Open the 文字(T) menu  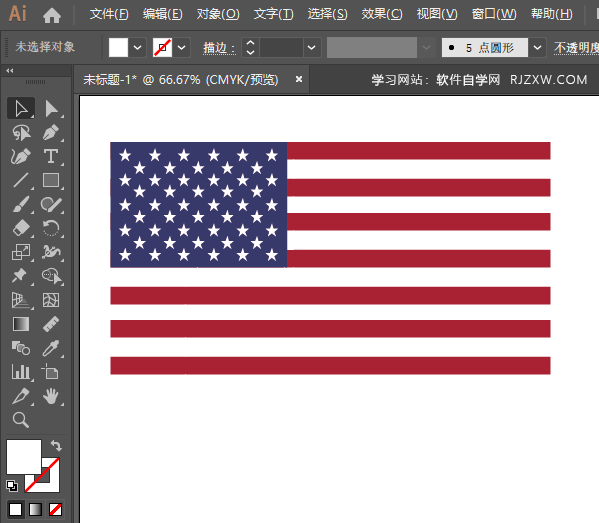[274, 15]
